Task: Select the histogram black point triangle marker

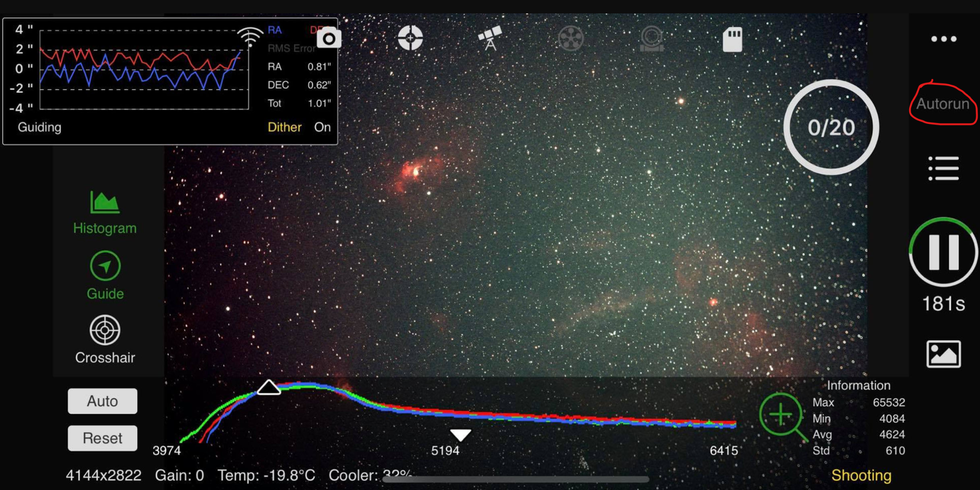Action: click(x=268, y=387)
